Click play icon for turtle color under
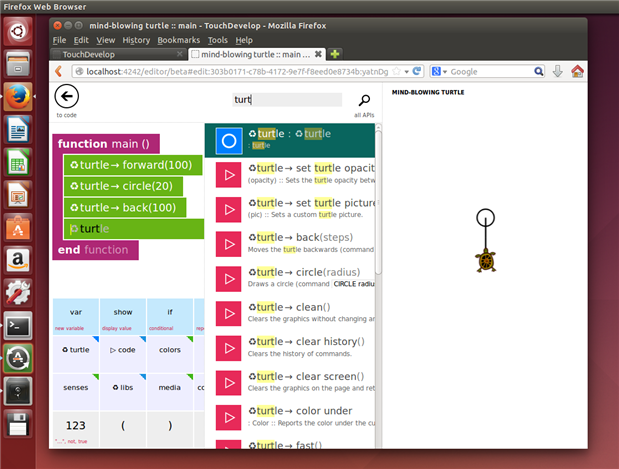Screen dimensions: 619x469 tap(228, 418)
